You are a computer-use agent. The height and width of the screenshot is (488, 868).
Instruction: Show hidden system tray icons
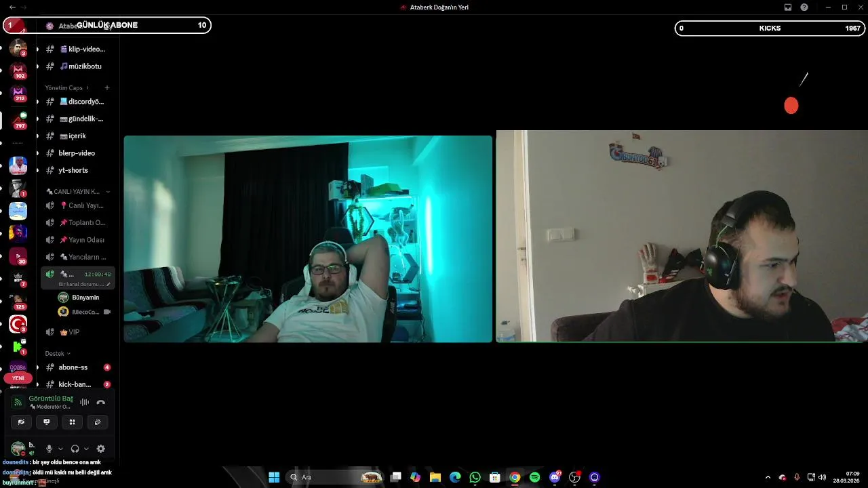768,477
